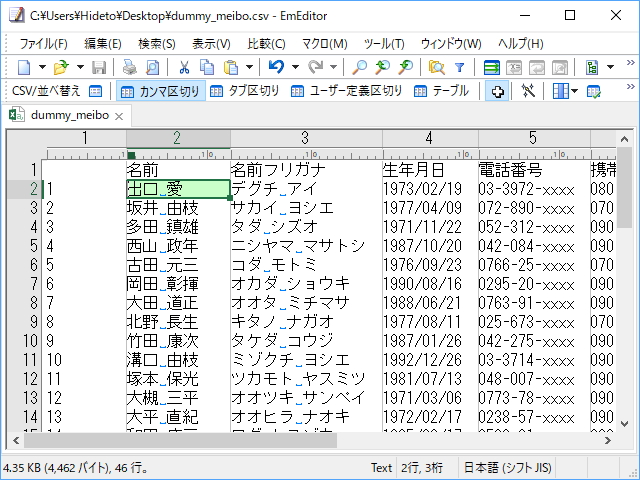Click the 日本語 (シフト JIS) encoding in status bar
Image resolution: width=640 pixels, height=480 pixels.
pos(507,468)
